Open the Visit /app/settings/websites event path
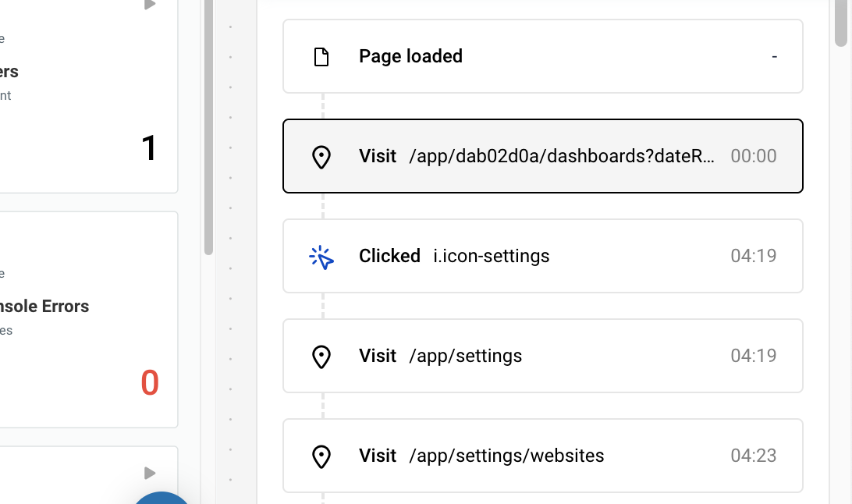 point(506,456)
